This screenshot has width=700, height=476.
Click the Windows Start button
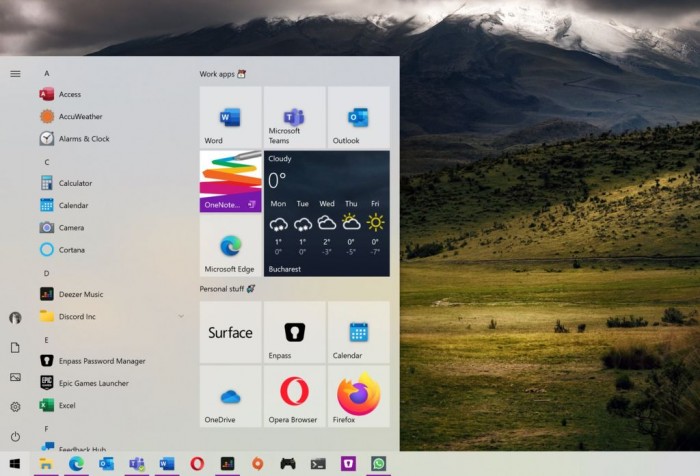pos(15,464)
